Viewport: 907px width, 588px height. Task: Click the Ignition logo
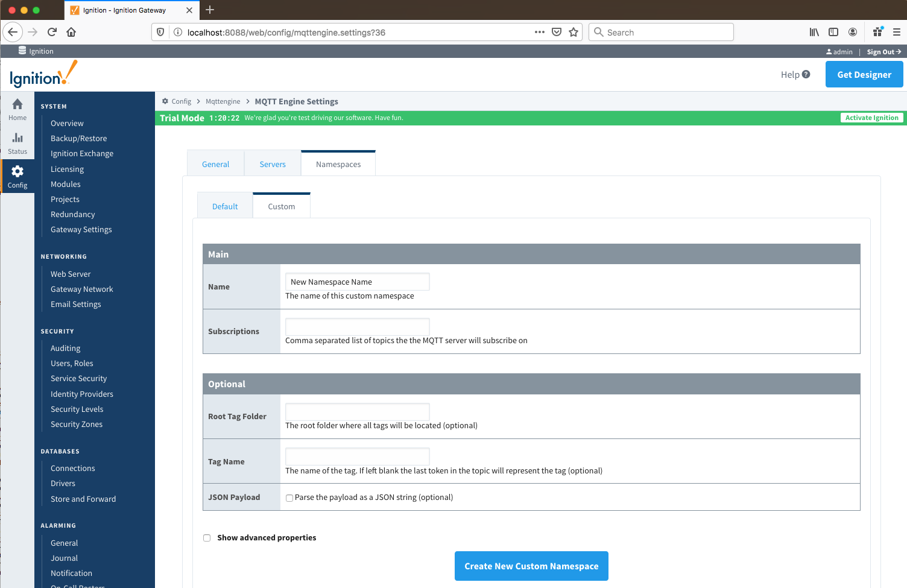[43, 74]
